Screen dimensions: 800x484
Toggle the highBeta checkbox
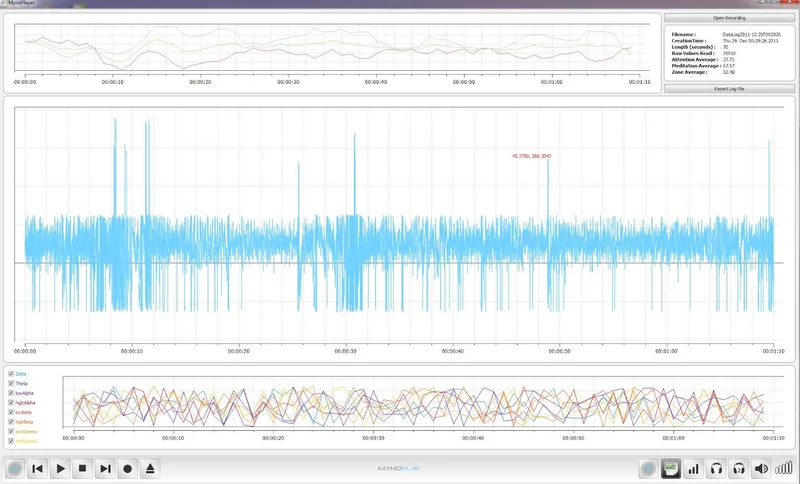click(x=11, y=422)
